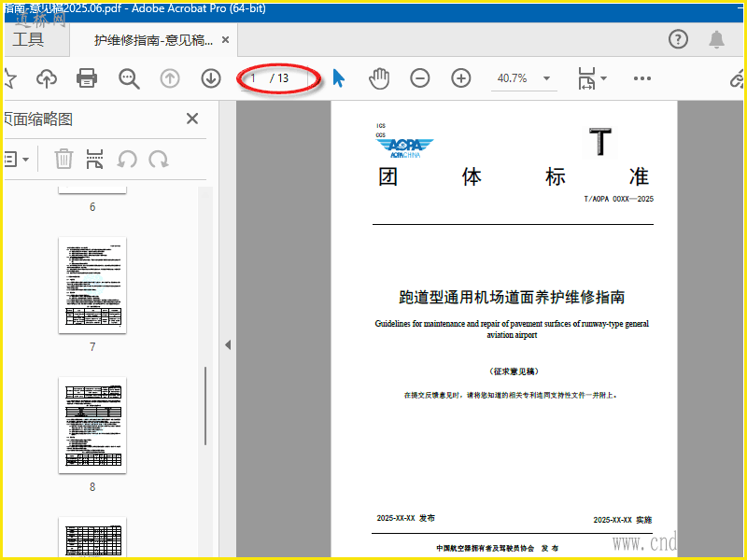The image size is (747, 560).
Task: Select the hand pan tool
Action: [x=379, y=78]
